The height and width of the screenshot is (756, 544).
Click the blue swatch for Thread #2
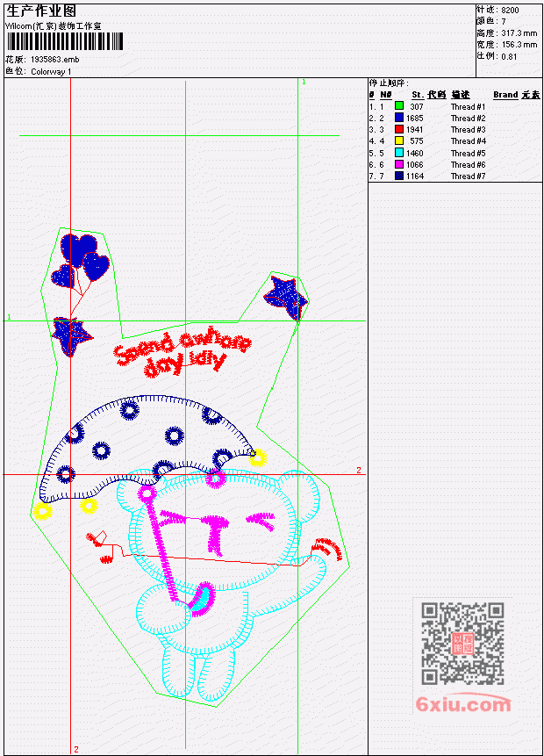coord(399,117)
